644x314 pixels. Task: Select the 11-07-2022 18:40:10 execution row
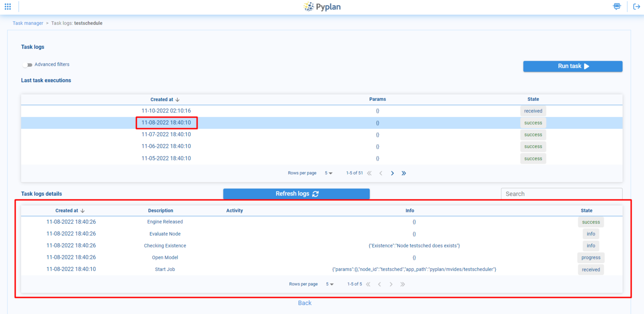[x=166, y=134]
